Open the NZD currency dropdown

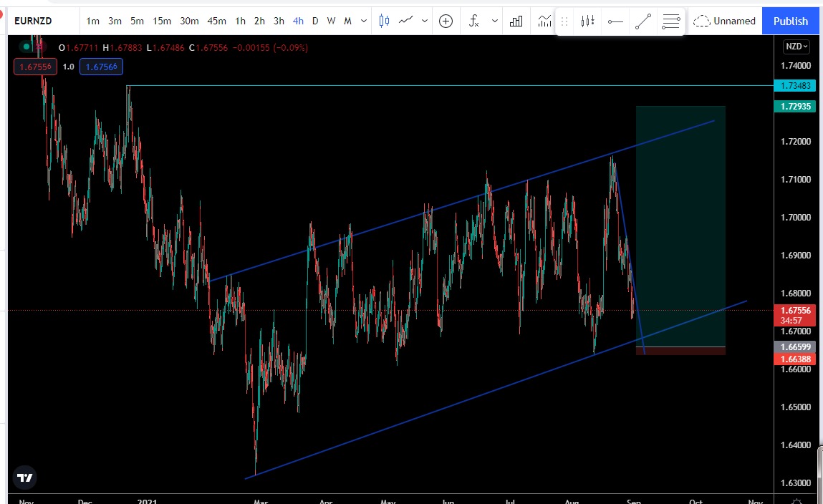click(796, 47)
